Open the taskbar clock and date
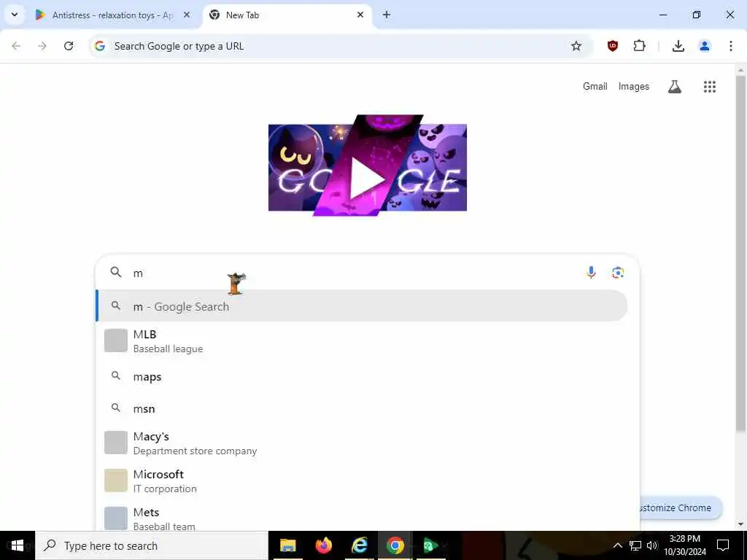 click(685, 545)
